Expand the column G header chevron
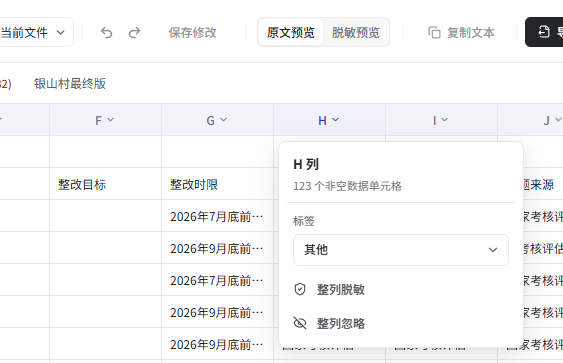Screen dimensions: 563x363 point(224,120)
